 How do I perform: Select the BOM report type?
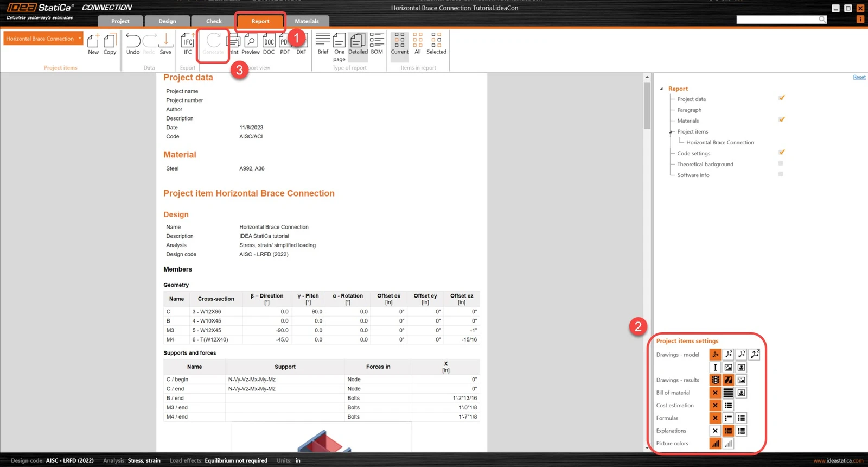376,43
